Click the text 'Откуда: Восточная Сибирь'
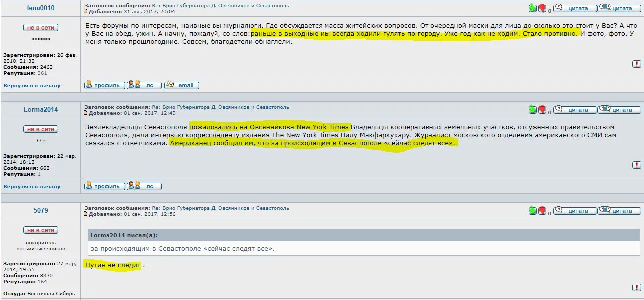The height and width of the screenshot is (300, 644). pos(39,293)
